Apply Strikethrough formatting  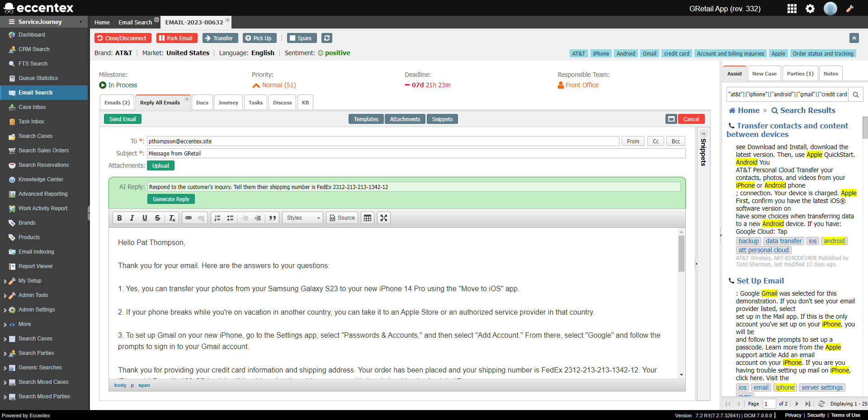click(157, 218)
